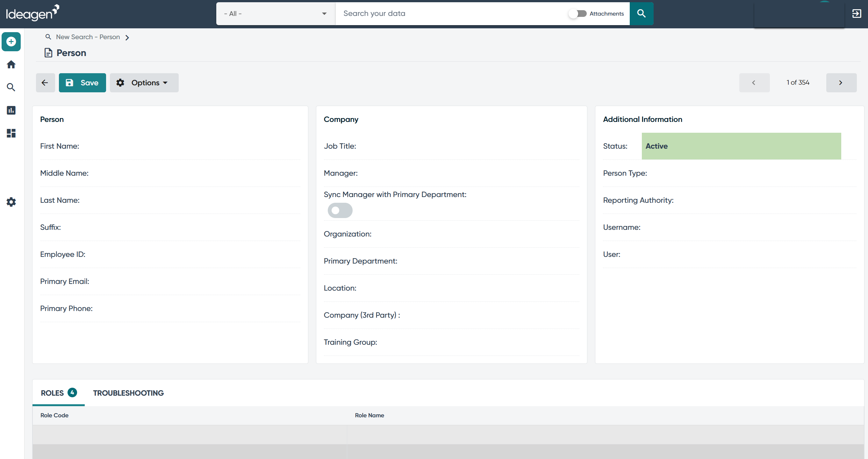Open the sidebar search magnifier icon

11,87
